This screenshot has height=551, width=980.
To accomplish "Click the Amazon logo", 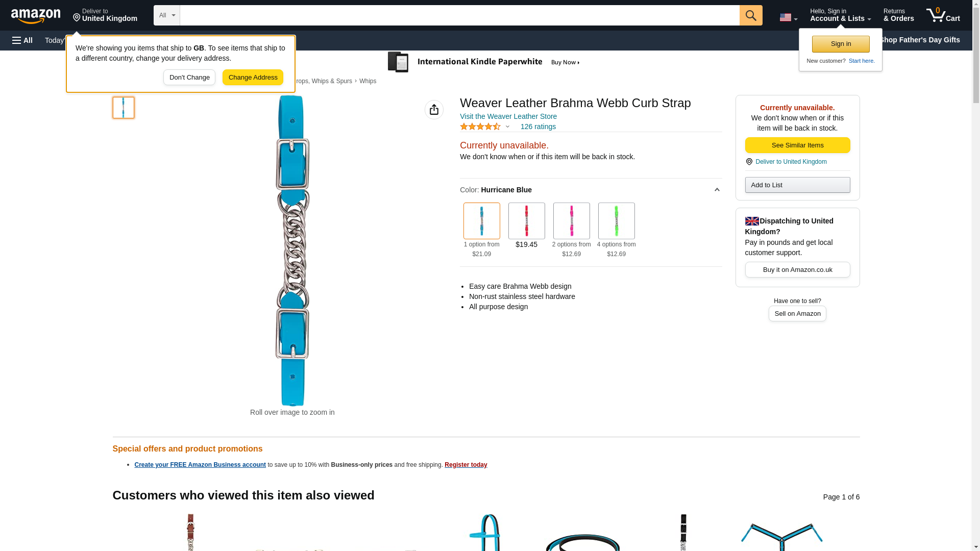I will coord(36,16).
